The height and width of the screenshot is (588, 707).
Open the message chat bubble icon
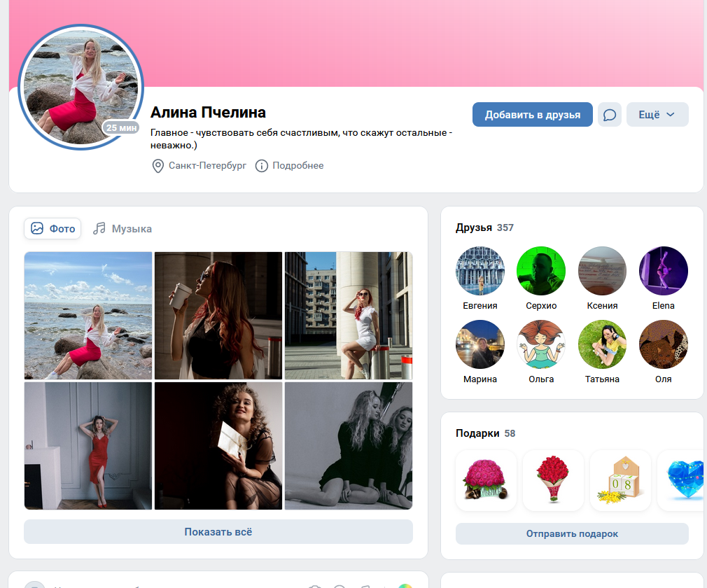click(x=610, y=115)
